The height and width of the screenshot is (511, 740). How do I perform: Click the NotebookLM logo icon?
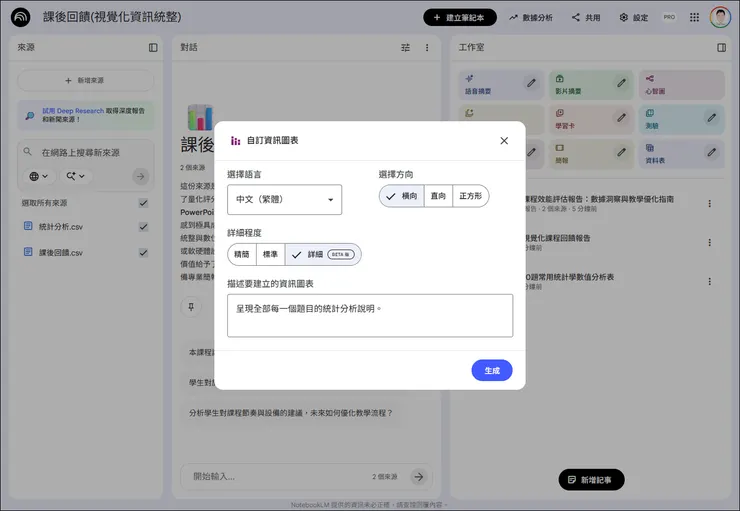tap(20, 17)
